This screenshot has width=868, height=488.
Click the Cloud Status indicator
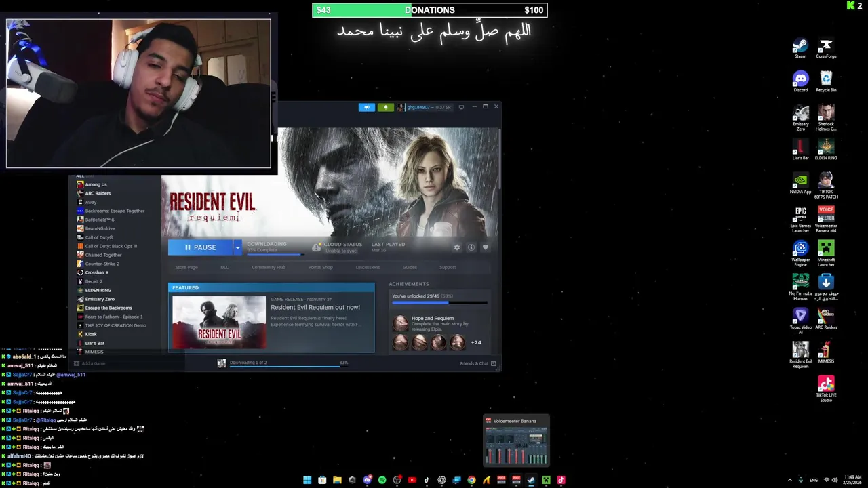click(337, 247)
